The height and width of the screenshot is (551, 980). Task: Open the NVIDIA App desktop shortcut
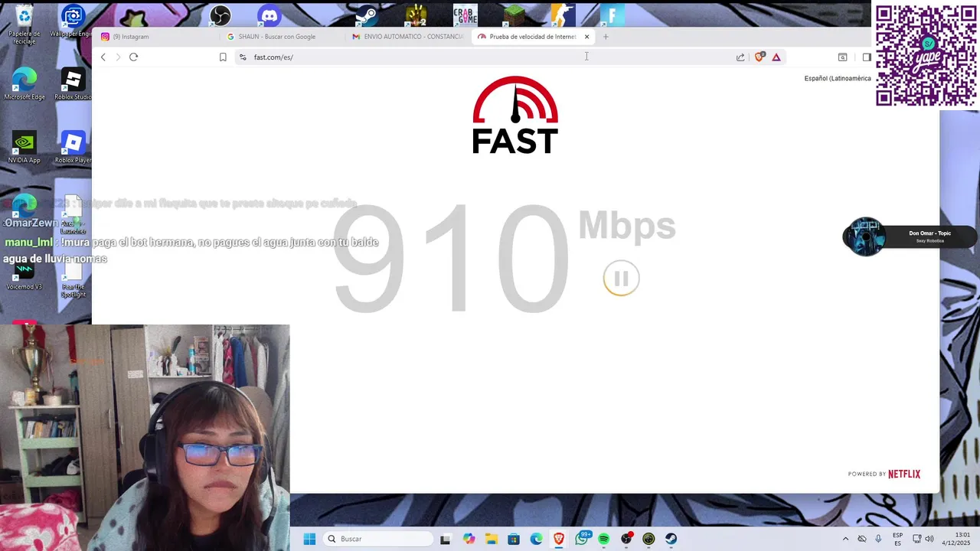tap(24, 148)
